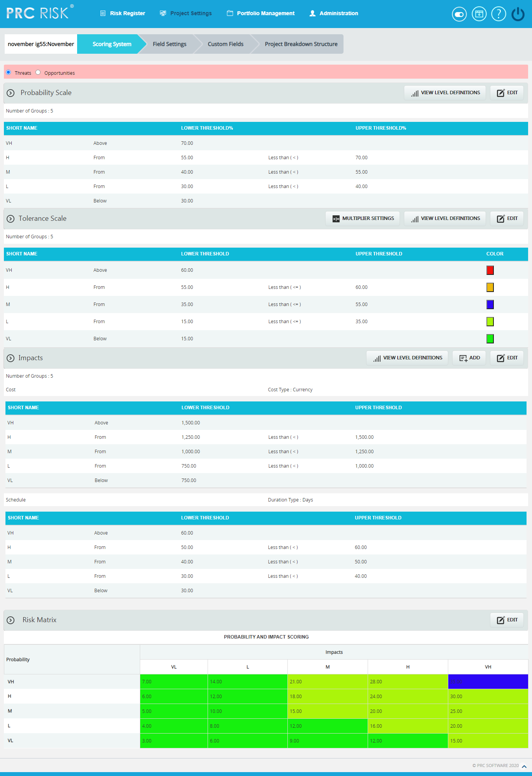Open the Project Settings menu
The width and height of the screenshot is (532, 776).
click(186, 13)
